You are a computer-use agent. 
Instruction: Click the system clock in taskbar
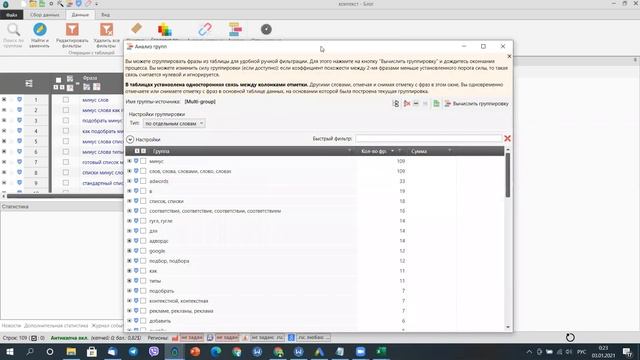point(603,351)
